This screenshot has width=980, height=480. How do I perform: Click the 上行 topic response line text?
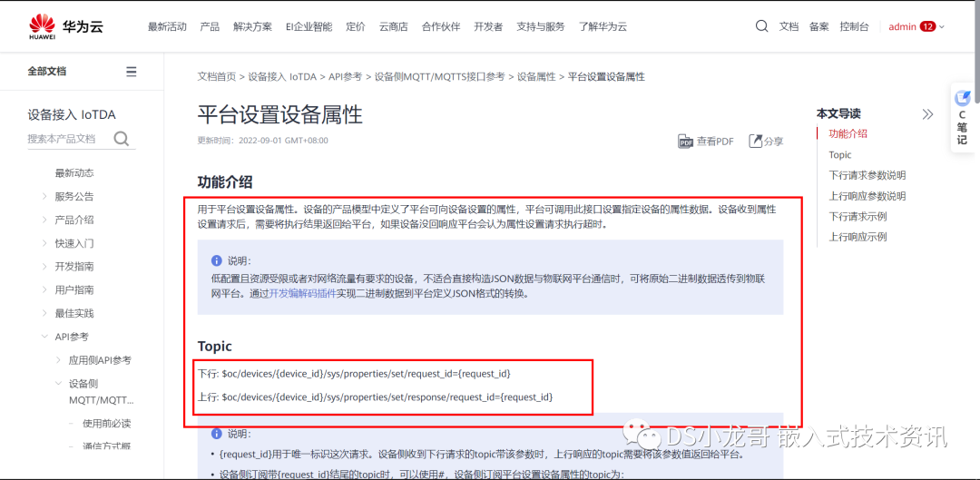[376, 397]
